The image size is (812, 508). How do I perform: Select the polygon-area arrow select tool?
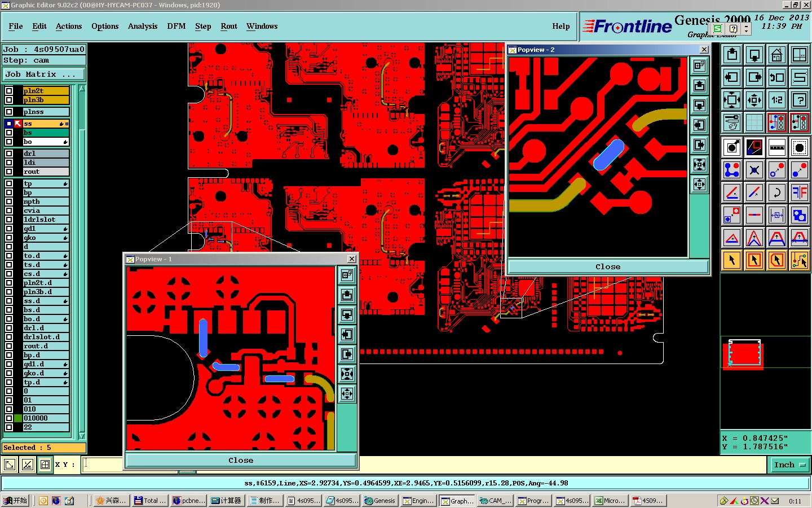[777, 260]
